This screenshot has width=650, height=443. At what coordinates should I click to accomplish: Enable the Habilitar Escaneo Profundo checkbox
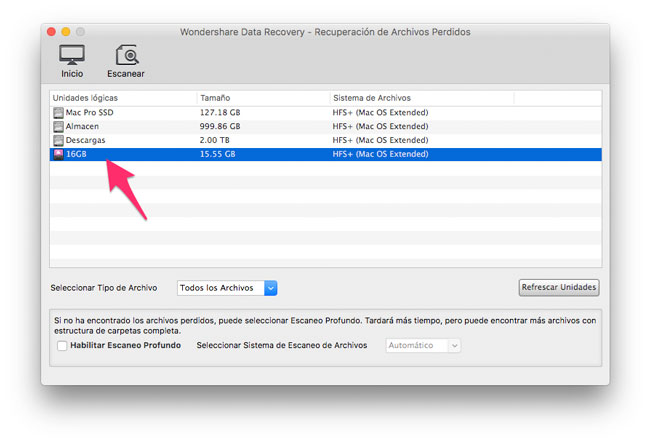coord(62,346)
